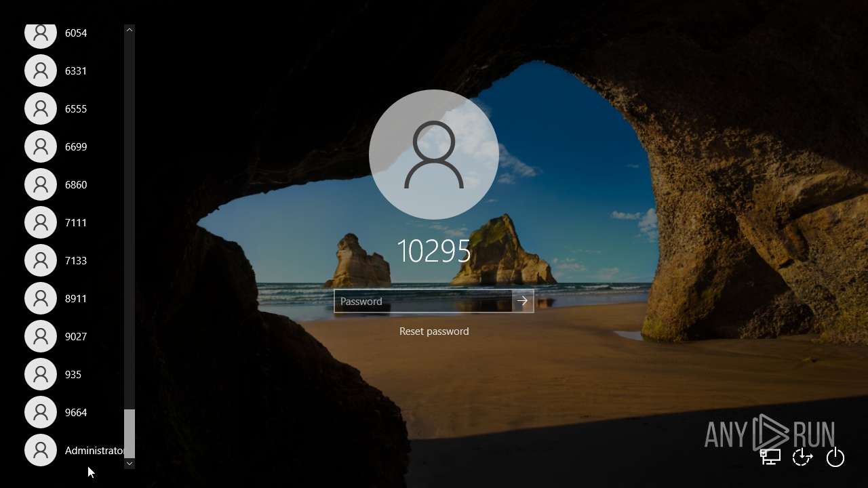
Task: Open the power options icon
Action: tap(835, 457)
